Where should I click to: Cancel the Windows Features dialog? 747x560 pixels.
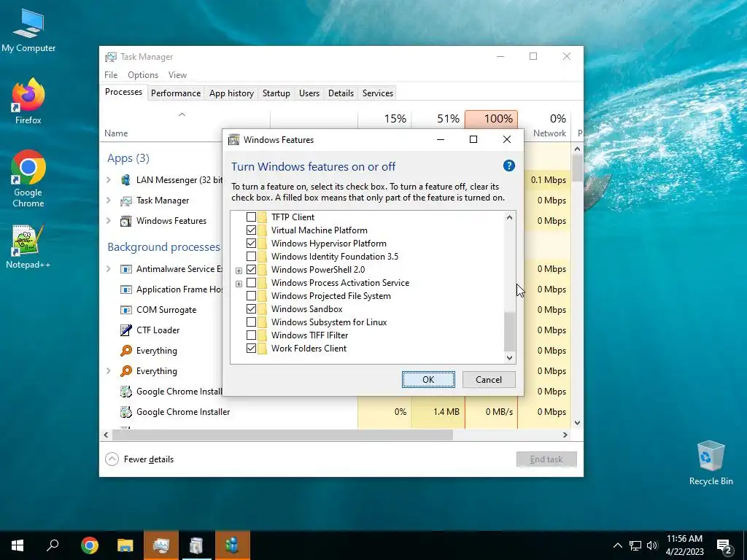point(489,379)
